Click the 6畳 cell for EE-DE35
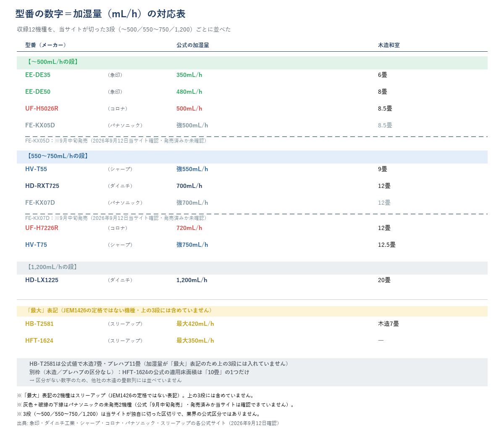 pos(383,75)
